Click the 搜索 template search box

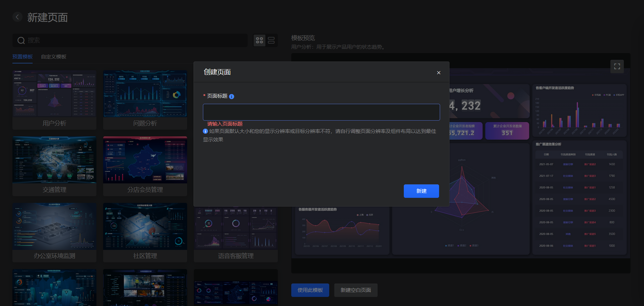point(130,40)
